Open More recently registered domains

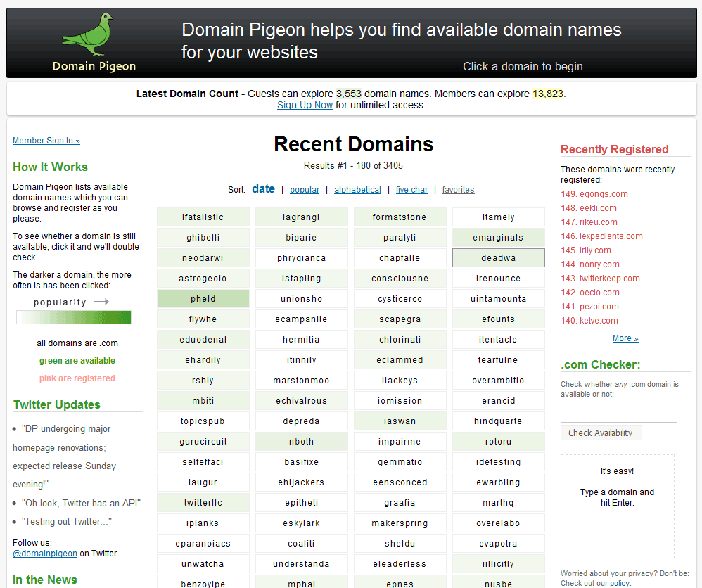625,338
